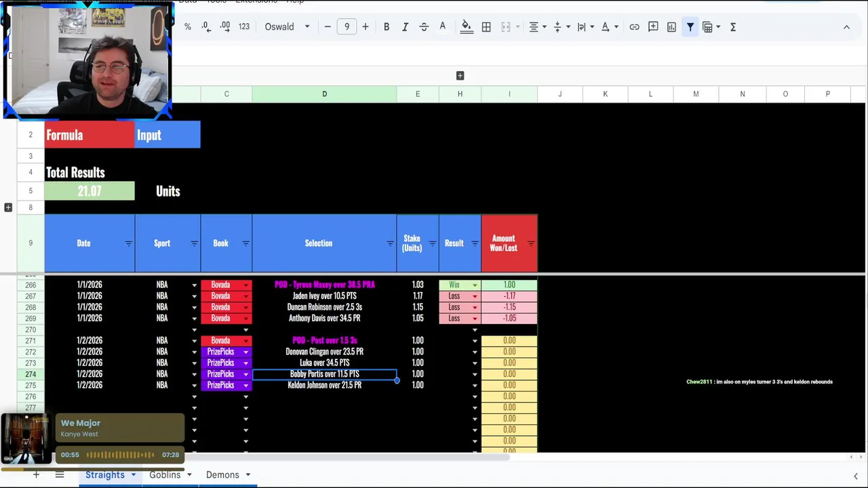Decrease font size with minus button
The height and width of the screenshot is (488, 868).
click(328, 27)
